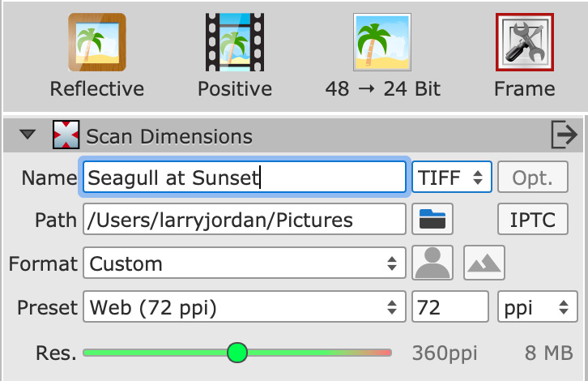Click in the Name field 'Seagull at Sunset'
The width and height of the screenshot is (588, 381).
pyautogui.click(x=245, y=178)
